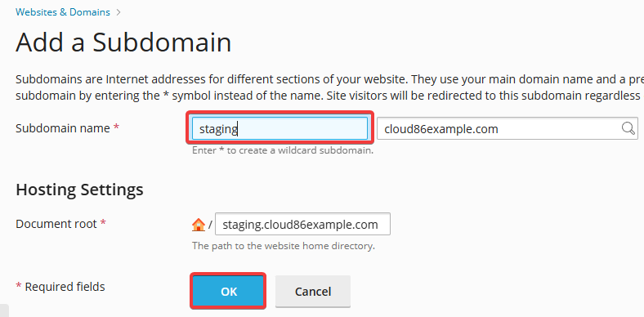Click the Add a Subdomain page heading
The image size is (644, 317).
[123, 42]
